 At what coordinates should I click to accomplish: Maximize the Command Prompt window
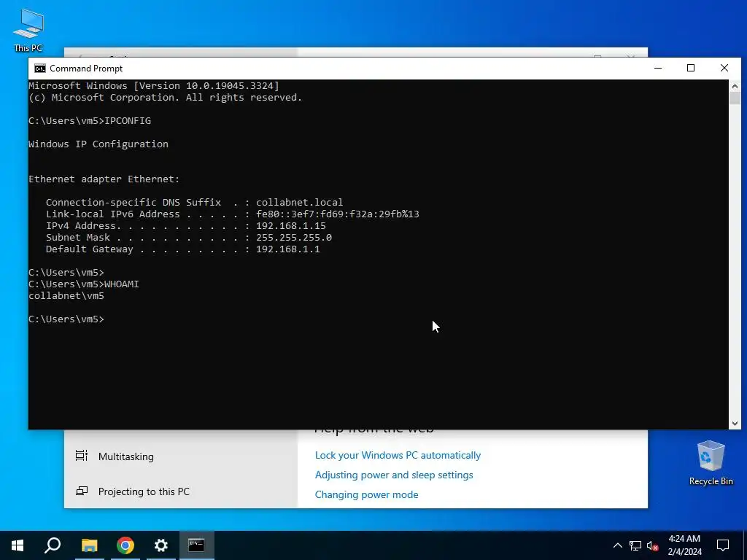pos(691,68)
